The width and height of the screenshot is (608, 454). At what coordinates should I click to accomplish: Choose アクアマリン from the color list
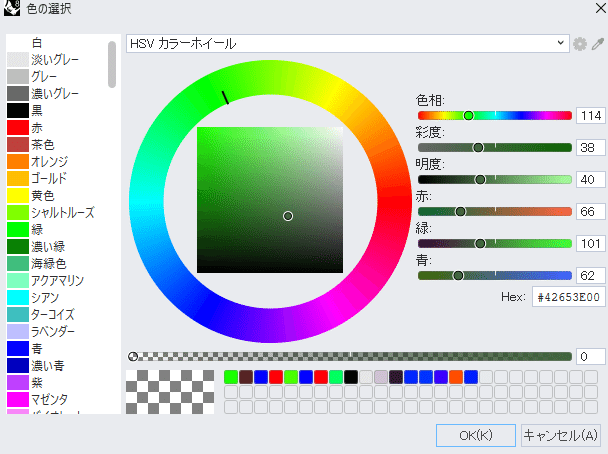pos(56,281)
